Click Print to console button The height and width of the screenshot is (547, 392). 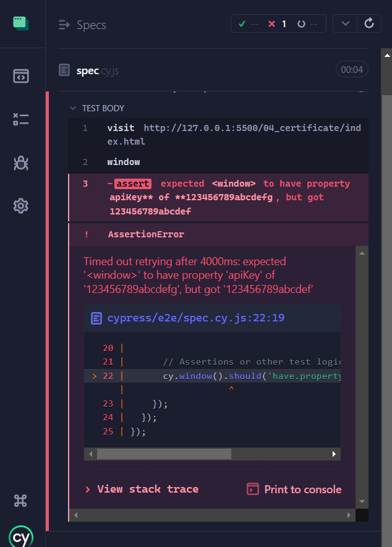[x=294, y=489]
